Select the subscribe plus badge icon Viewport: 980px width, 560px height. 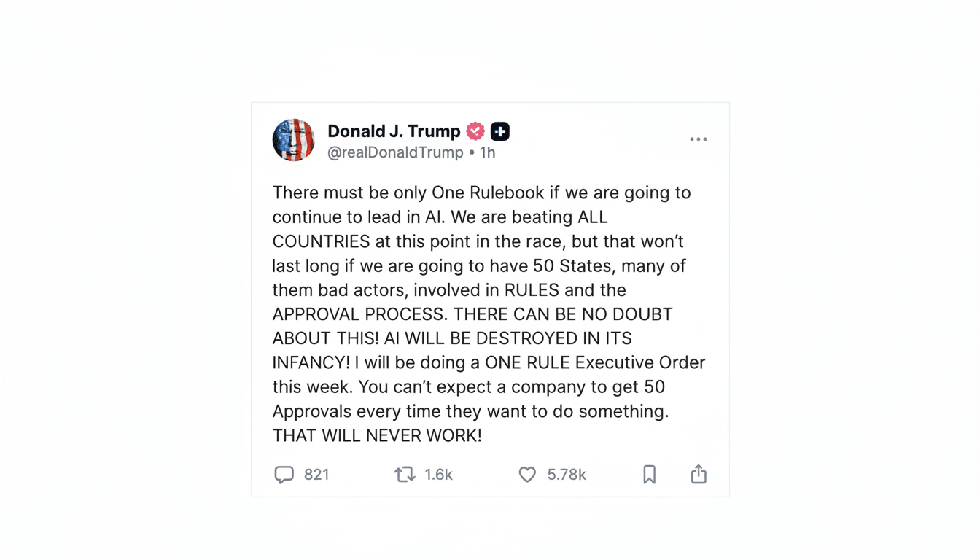(x=499, y=131)
